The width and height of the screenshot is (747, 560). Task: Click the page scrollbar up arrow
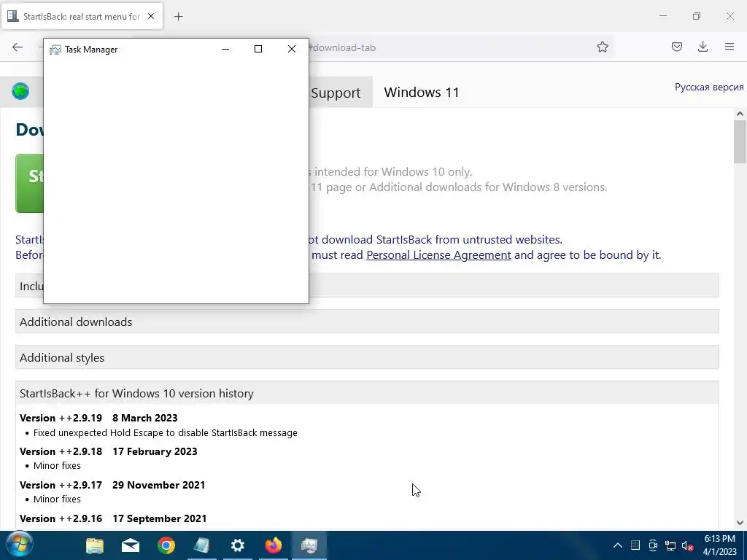click(740, 114)
